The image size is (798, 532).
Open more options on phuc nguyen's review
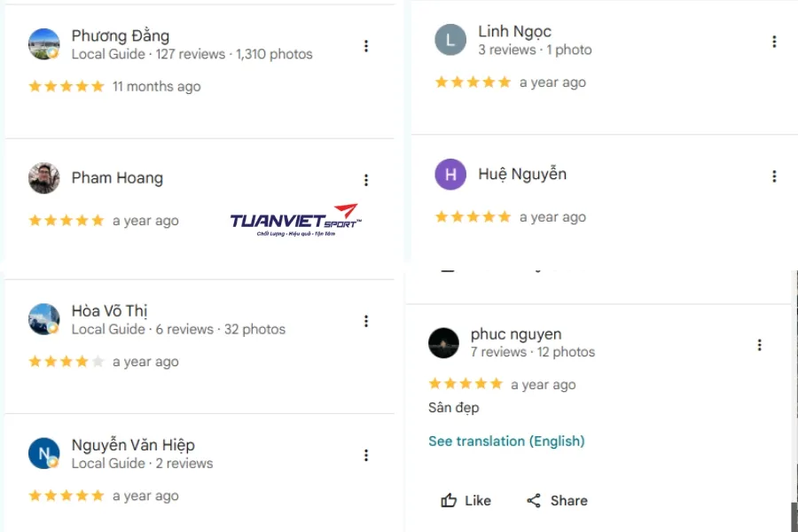point(759,345)
